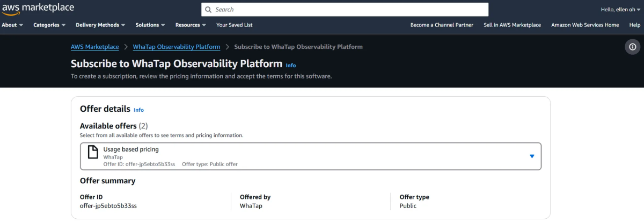Open the info panel circle icon
The height and width of the screenshot is (222, 644).
(x=632, y=47)
